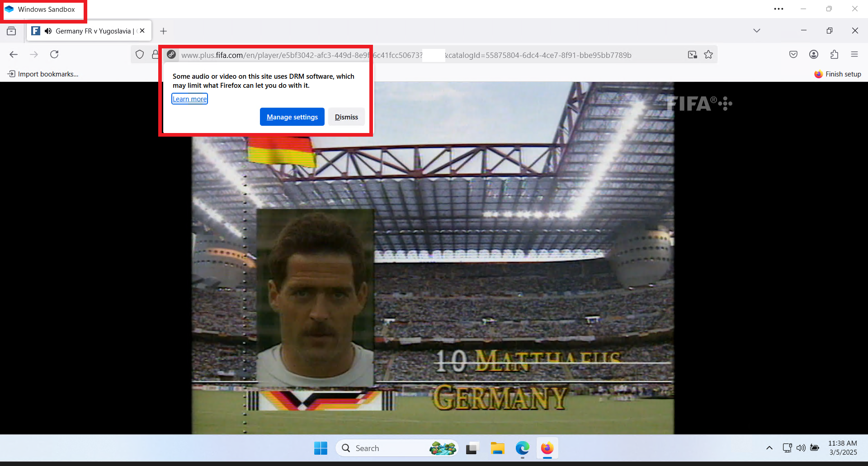This screenshot has width=868, height=466.
Task: Open the Windows Start menu
Action: tap(321, 448)
